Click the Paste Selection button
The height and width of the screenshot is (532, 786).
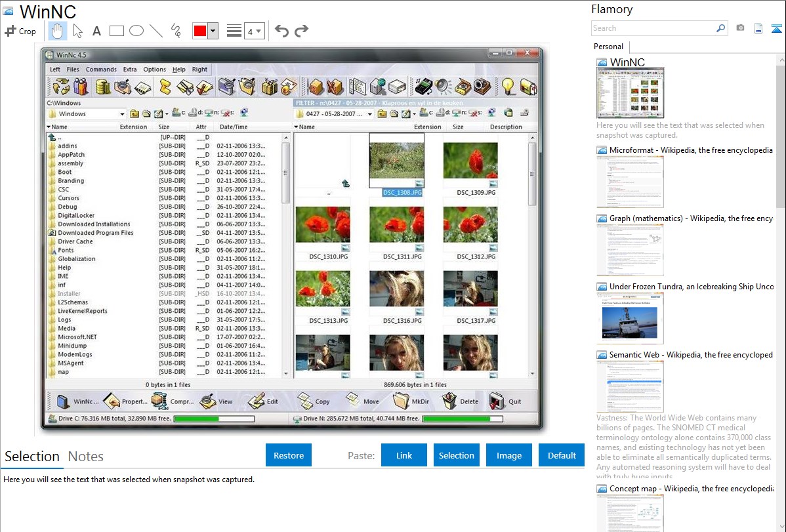click(x=456, y=455)
